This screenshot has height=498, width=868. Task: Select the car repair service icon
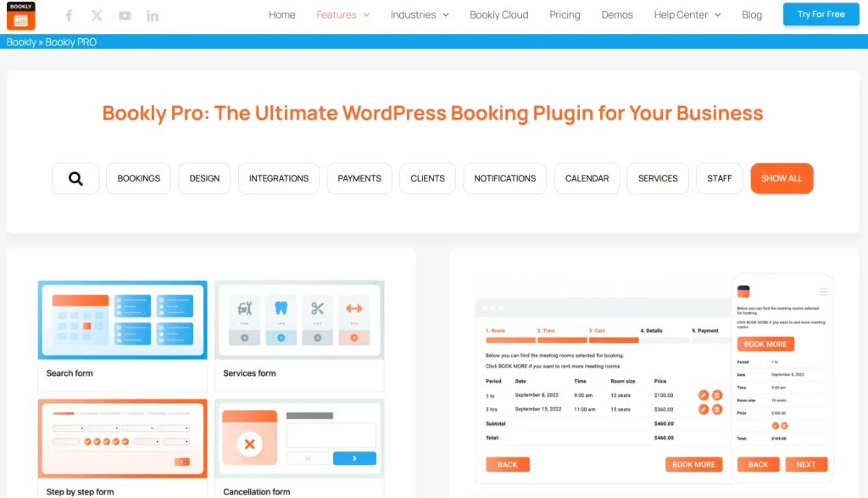(245, 308)
